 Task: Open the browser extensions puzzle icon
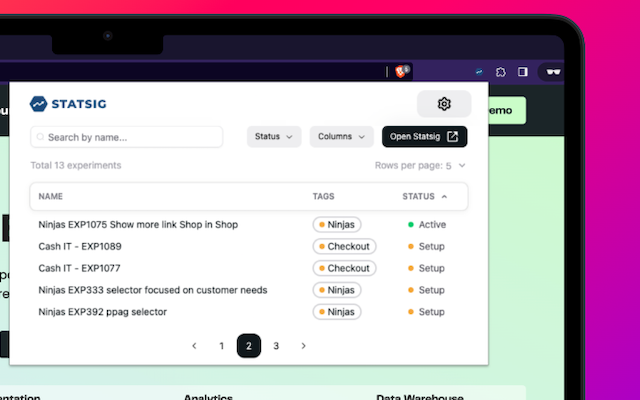[500, 72]
